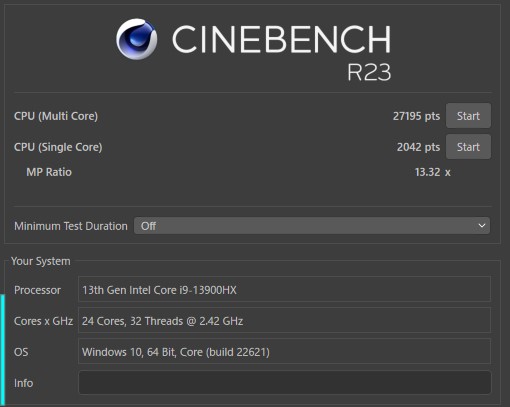Click the Minimum Test Duration label

pos(71,226)
